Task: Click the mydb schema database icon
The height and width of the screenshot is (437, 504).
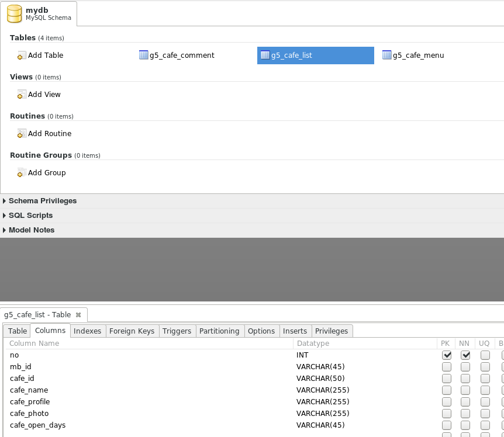Action: click(15, 14)
